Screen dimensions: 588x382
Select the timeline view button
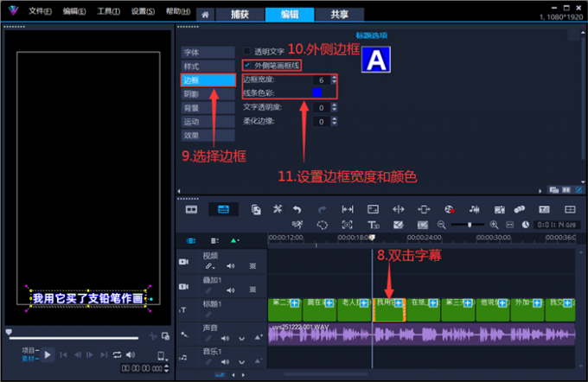tap(223, 209)
